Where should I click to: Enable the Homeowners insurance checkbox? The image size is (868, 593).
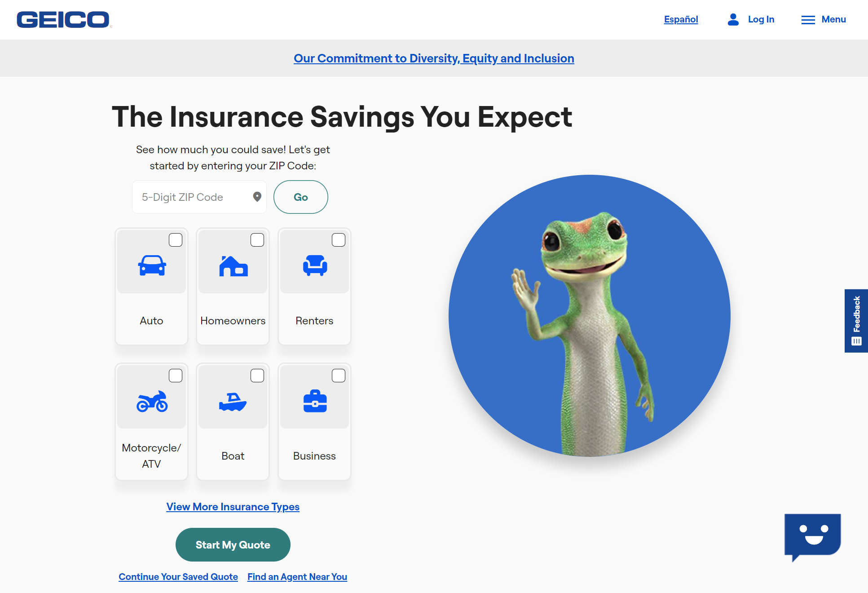click(x=257, y=239)
